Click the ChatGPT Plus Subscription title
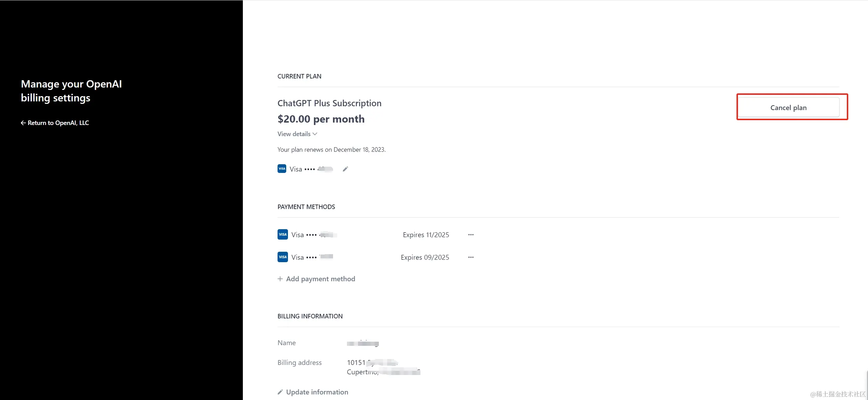 (329, 103)
